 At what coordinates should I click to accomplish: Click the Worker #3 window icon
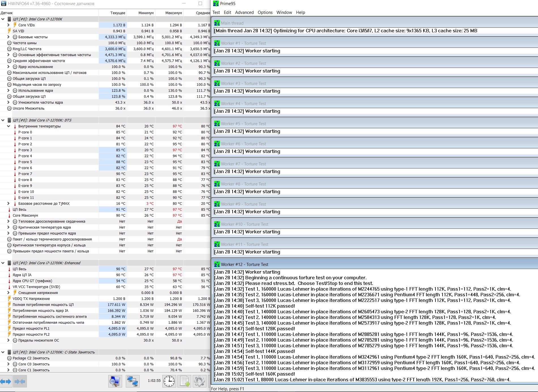pyautogui.click(x=217, y=84)
